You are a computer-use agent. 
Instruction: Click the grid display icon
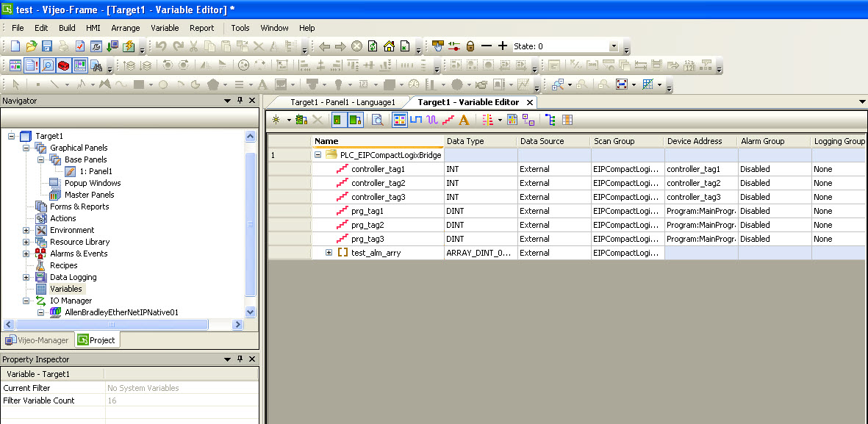coord(647,85)
